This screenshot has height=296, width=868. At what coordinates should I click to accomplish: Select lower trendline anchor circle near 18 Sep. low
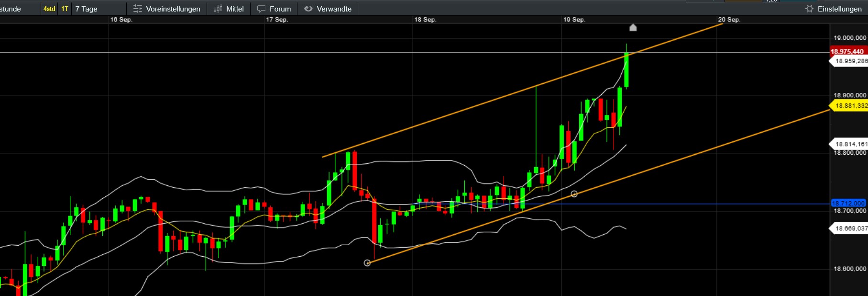(367, 263)
